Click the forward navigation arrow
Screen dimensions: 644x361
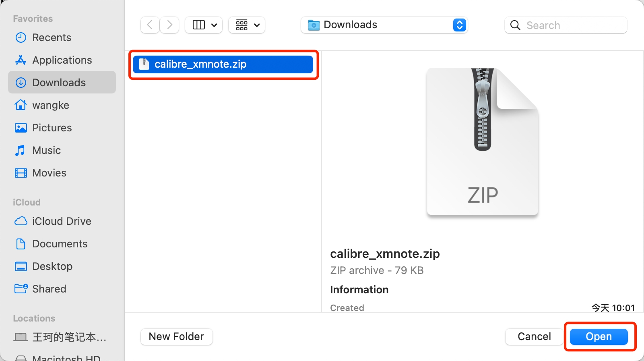(170, 25)
